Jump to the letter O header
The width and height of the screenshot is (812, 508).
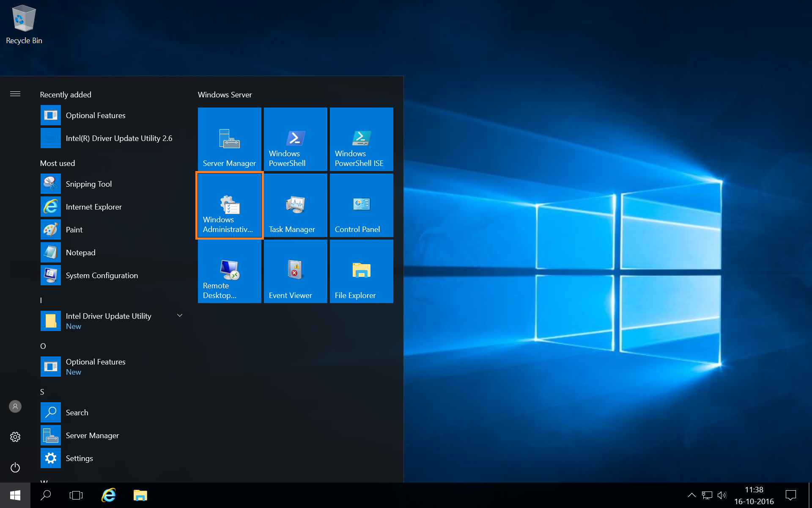click(x=43, y=346)
